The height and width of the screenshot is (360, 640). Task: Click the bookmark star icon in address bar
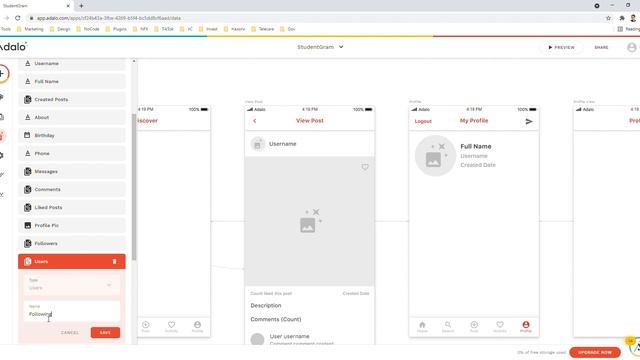[608, 18]
